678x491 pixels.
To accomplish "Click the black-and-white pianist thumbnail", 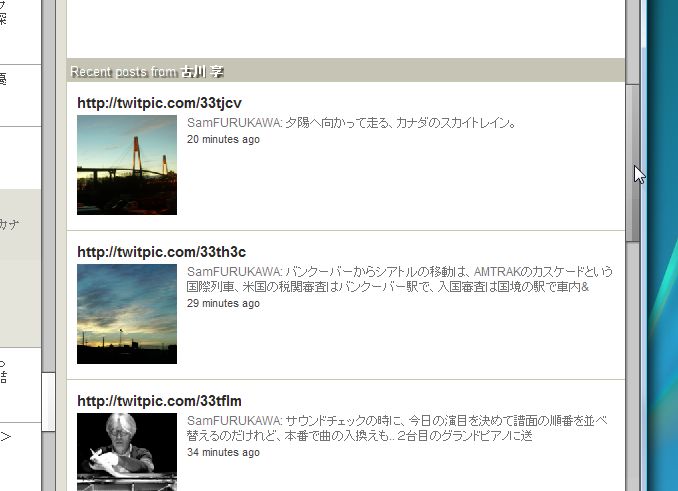I will 127,452.
